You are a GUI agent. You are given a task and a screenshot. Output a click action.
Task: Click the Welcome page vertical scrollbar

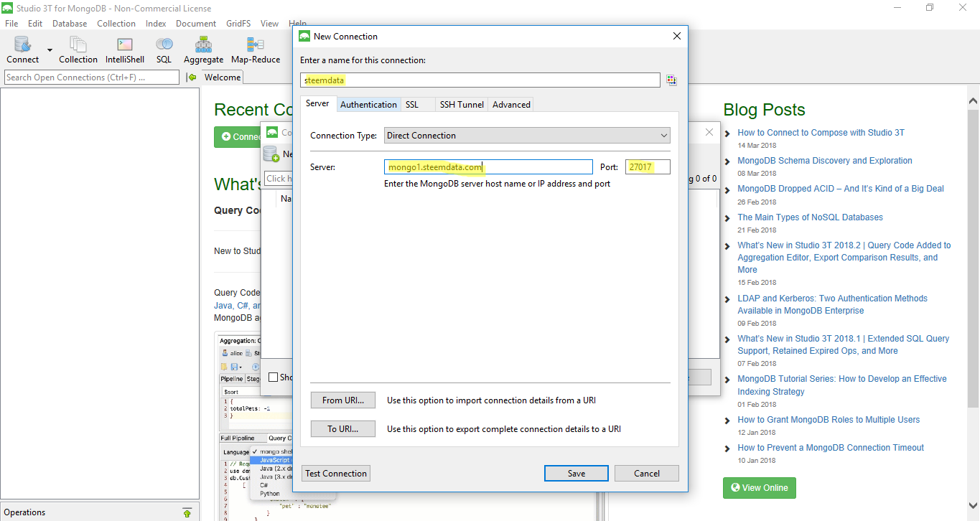[973, 258]
